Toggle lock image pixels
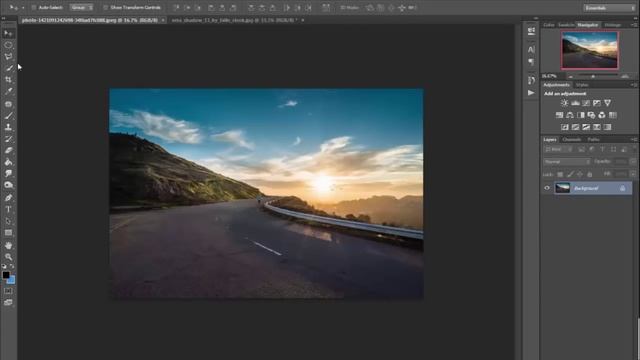The height and width of the screenshot is (360, 640). [x=570, y=174]
